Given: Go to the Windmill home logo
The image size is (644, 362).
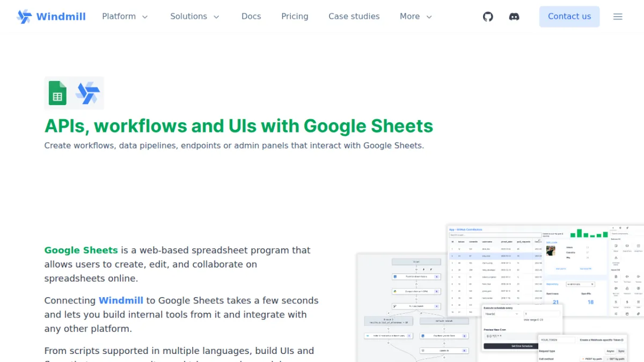Looking at the screenshot, I should [51, 17].
